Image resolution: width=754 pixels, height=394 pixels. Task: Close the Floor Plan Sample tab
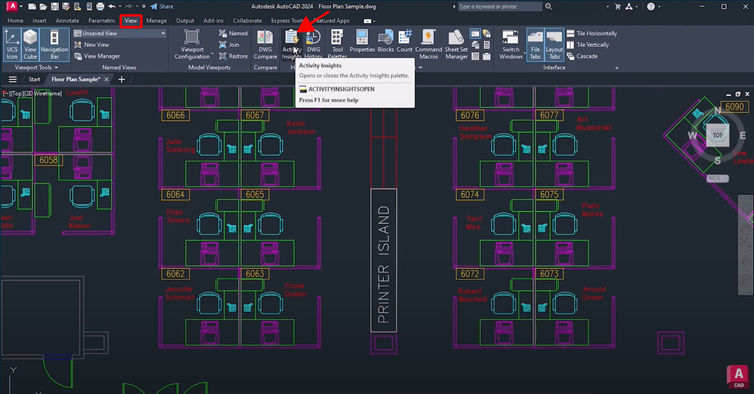107,79
